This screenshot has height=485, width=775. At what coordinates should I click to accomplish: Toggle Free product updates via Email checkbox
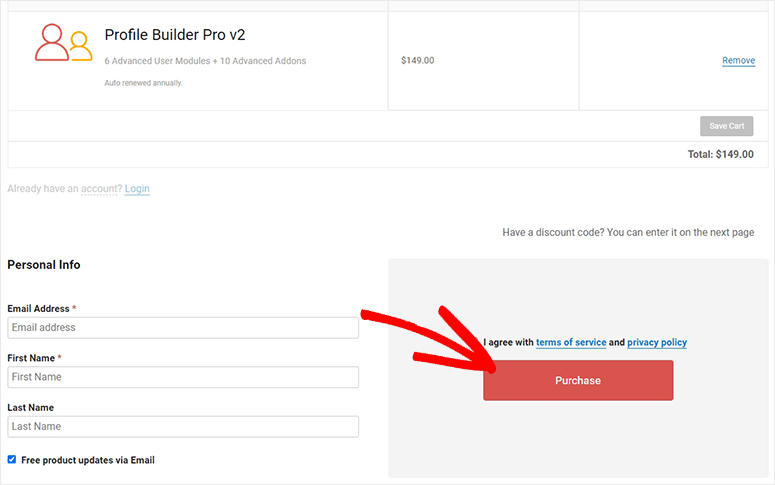coord(12,459)
